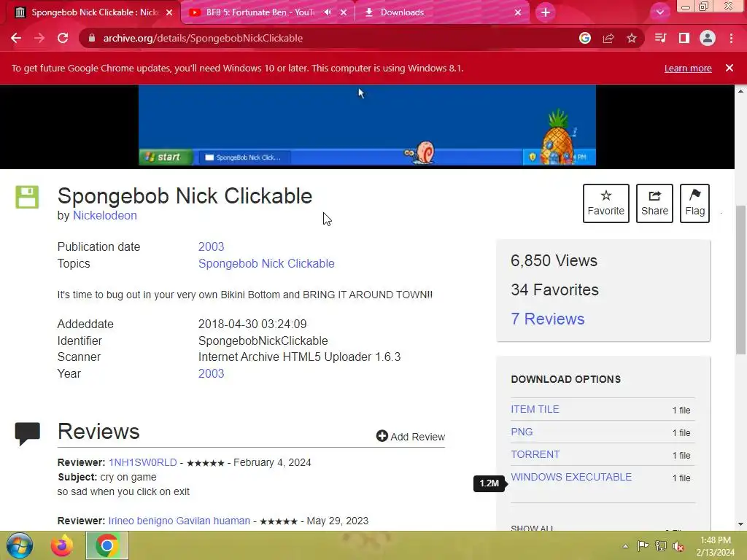Click the 2003 Year link
747x560 pixels.
[x=211, y=373]
